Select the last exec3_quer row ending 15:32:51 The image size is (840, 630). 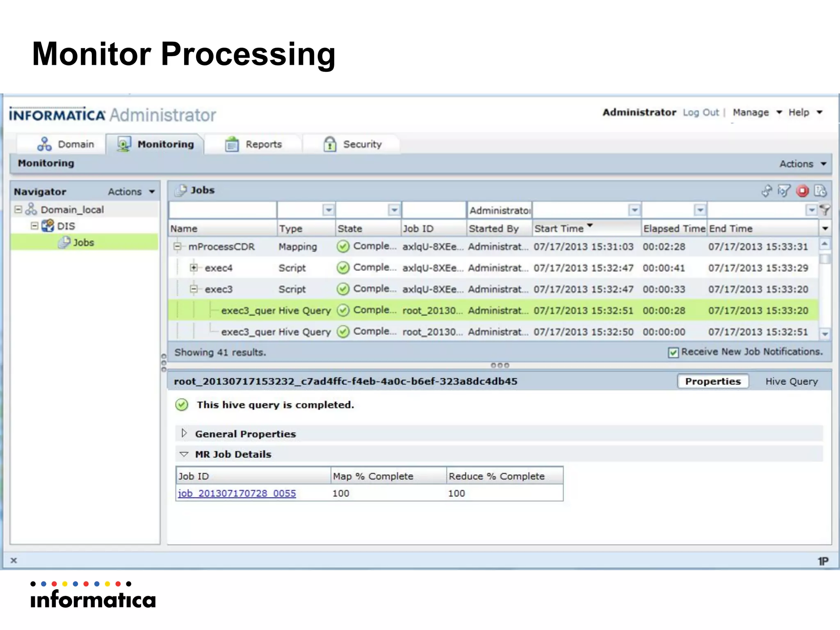click(493, 332)
